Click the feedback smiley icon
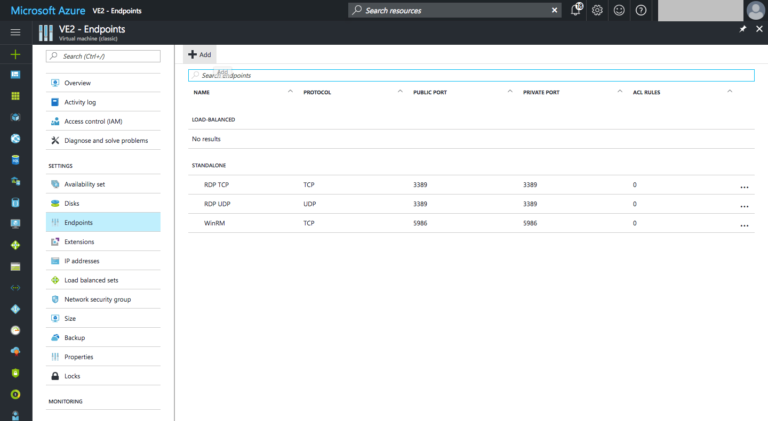This screenshot has width=768, height=421. (x=619, y=10)
